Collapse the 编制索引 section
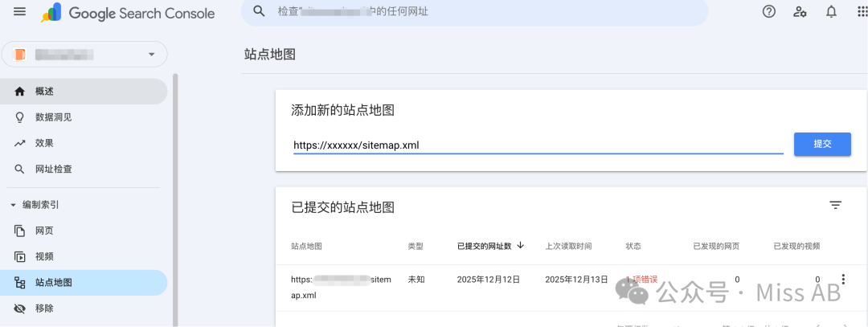Image resolution: width=868 pixels, height=327 pixels. [14, 205]
